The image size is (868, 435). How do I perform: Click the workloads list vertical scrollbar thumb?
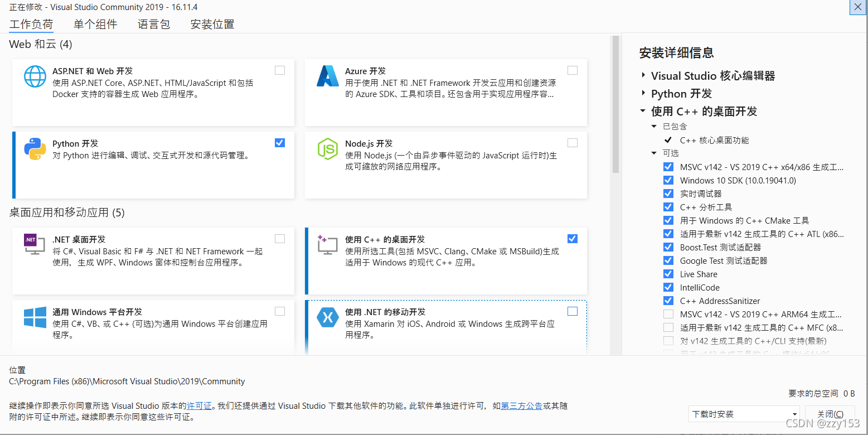tap(616, 105)
